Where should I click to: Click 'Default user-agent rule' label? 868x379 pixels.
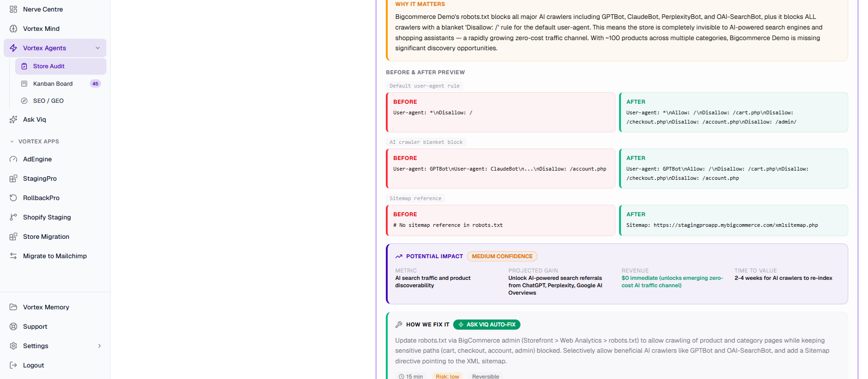tap(425, 86)
